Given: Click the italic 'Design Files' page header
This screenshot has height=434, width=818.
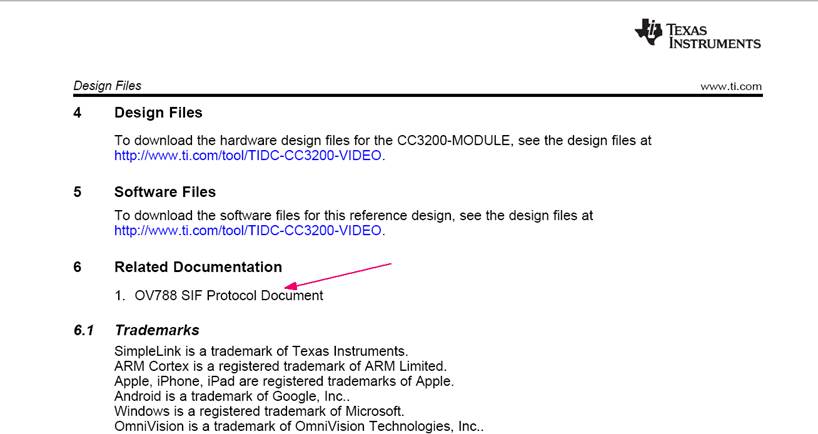Looking at the screenshot, I should (107, 86).
